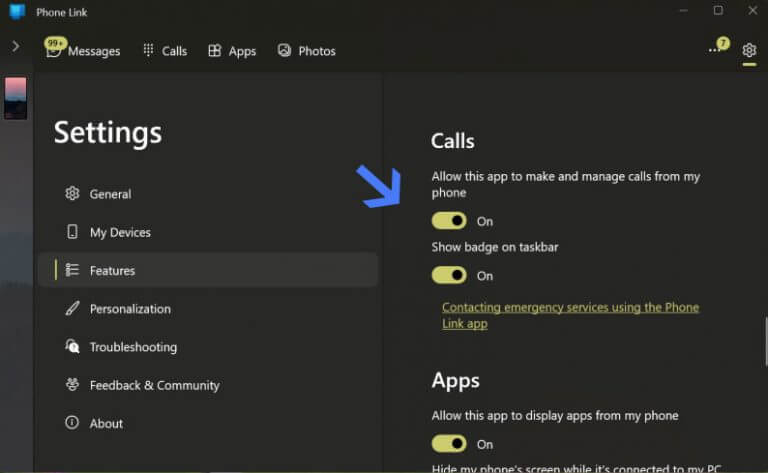768x473 pixels.
Task: Open the Messages tab
Action: [x=82, y=51]
